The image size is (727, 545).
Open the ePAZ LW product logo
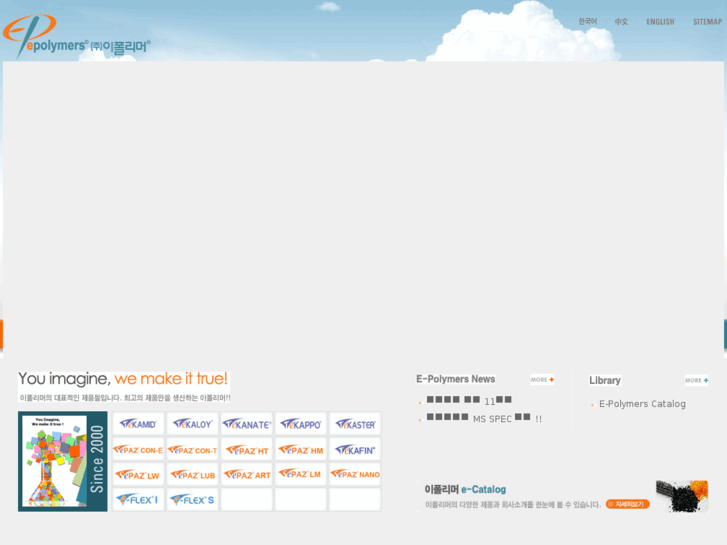coord(138,474)
